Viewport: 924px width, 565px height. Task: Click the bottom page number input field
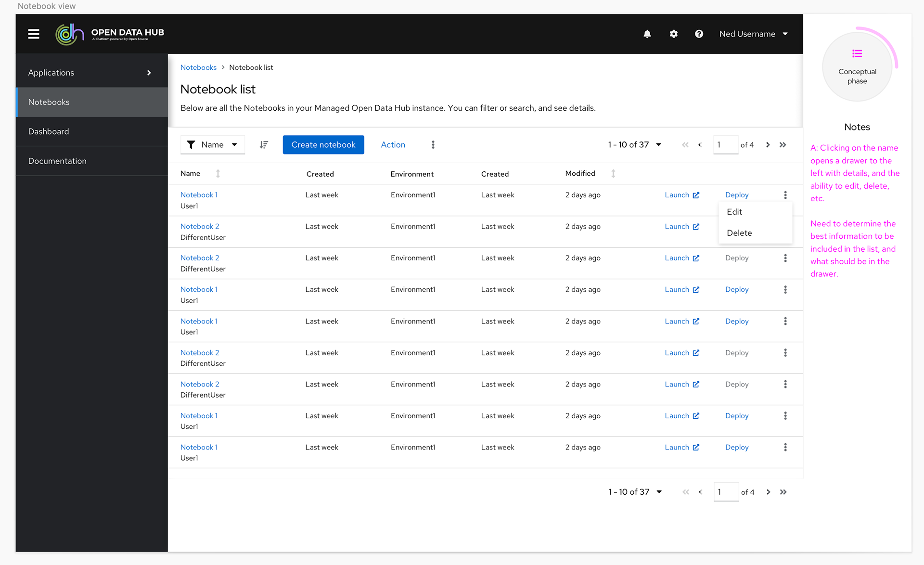click(726, 492)
